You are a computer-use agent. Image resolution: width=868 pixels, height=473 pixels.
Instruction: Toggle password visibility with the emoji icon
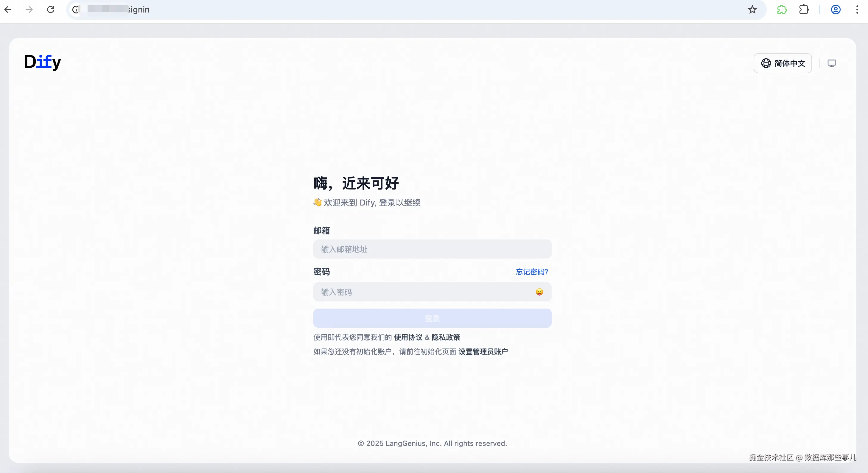tap(539, 292)
